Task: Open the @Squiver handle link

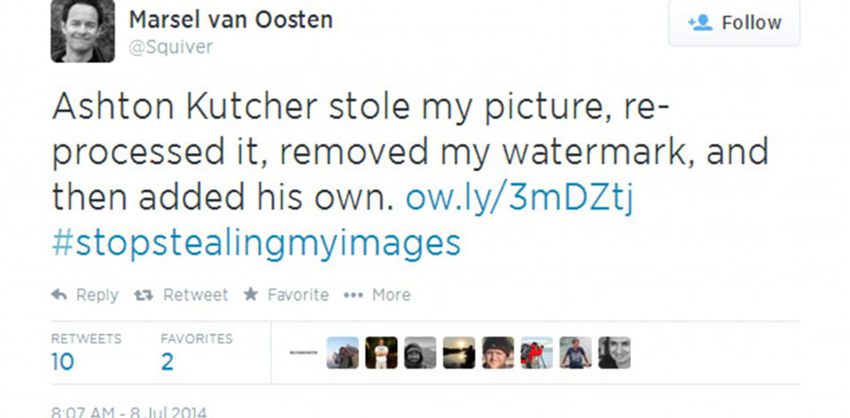Action: tap(171, 47)
